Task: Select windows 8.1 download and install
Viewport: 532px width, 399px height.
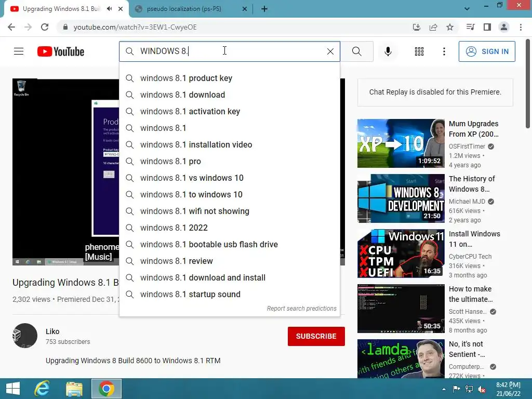Action: (x=229, y=278)
